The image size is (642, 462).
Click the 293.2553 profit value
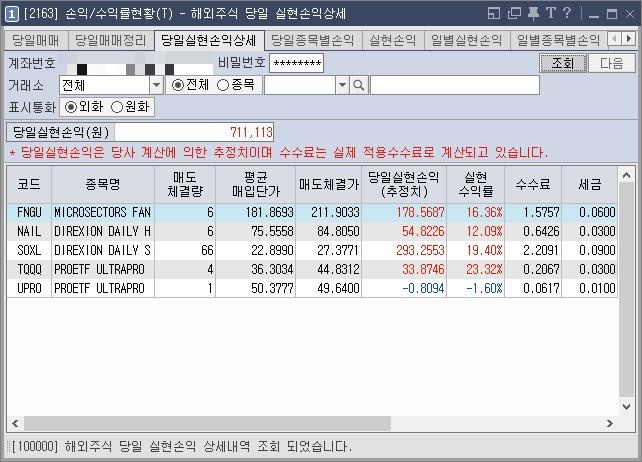(x=420, y=250)
